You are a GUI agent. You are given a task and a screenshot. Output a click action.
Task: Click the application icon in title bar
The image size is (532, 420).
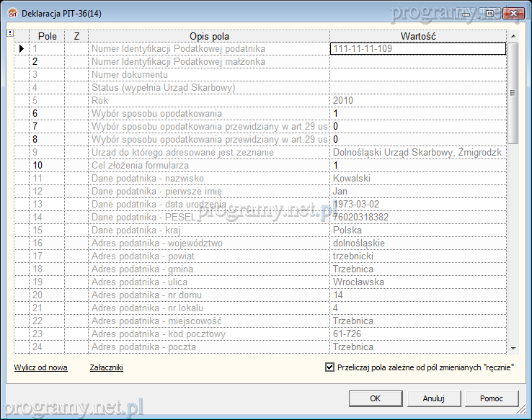12,13
